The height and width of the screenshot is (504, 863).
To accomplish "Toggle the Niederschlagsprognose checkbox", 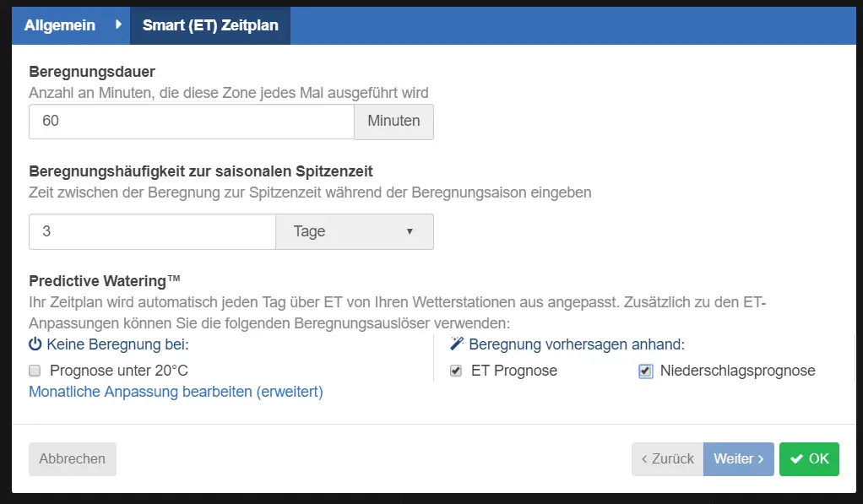I will tap(646, 371).
